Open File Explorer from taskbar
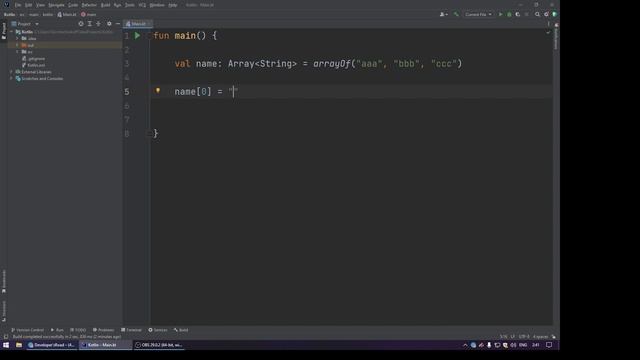640x360 pixels. (x=19, y=345)
